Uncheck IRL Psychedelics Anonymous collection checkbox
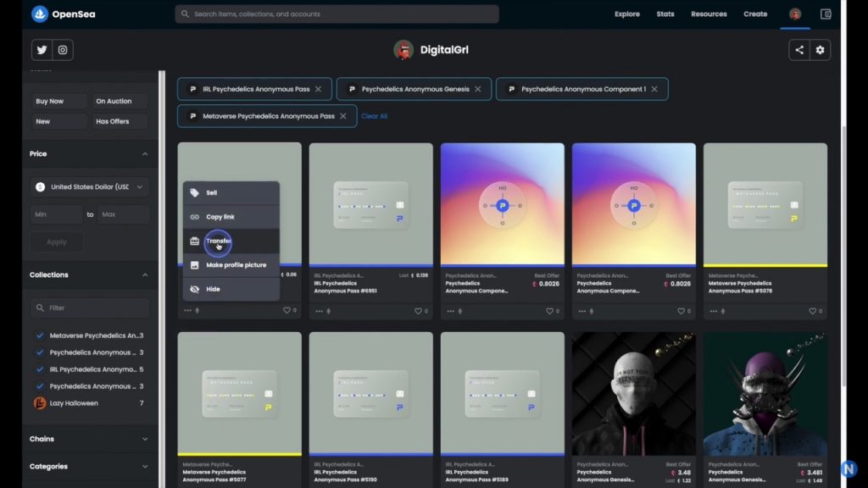Image resolution: width=868 pixels, height=488 pixels. (40, 369)
